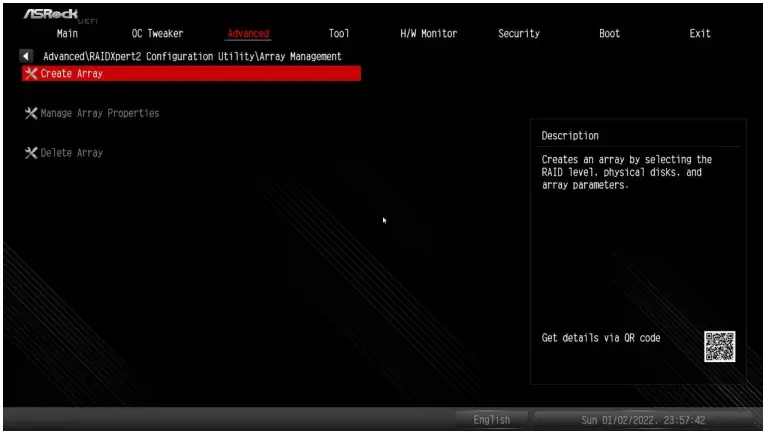765x434 pixels.
Task: Open the Security tab
Action: (x=519, y=33)
